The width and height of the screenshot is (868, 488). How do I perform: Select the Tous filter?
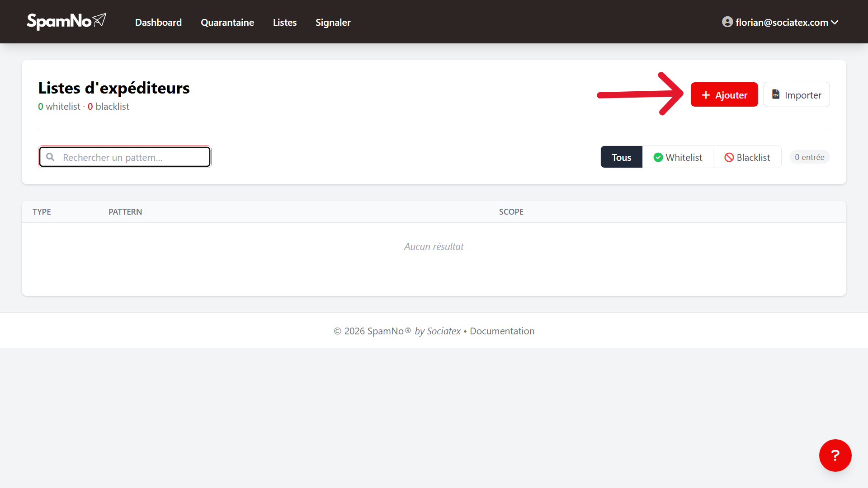coord(621,157)
